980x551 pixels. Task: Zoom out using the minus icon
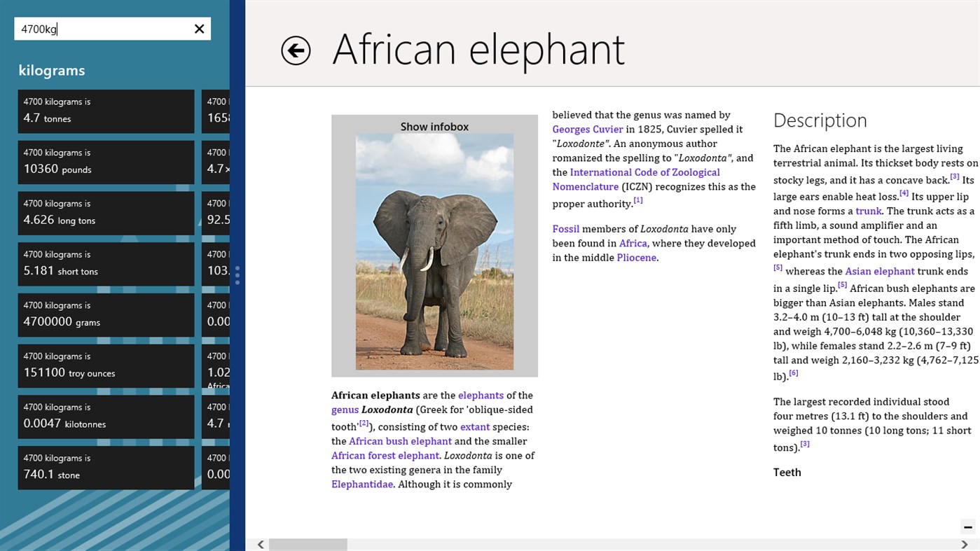point(967,526)
